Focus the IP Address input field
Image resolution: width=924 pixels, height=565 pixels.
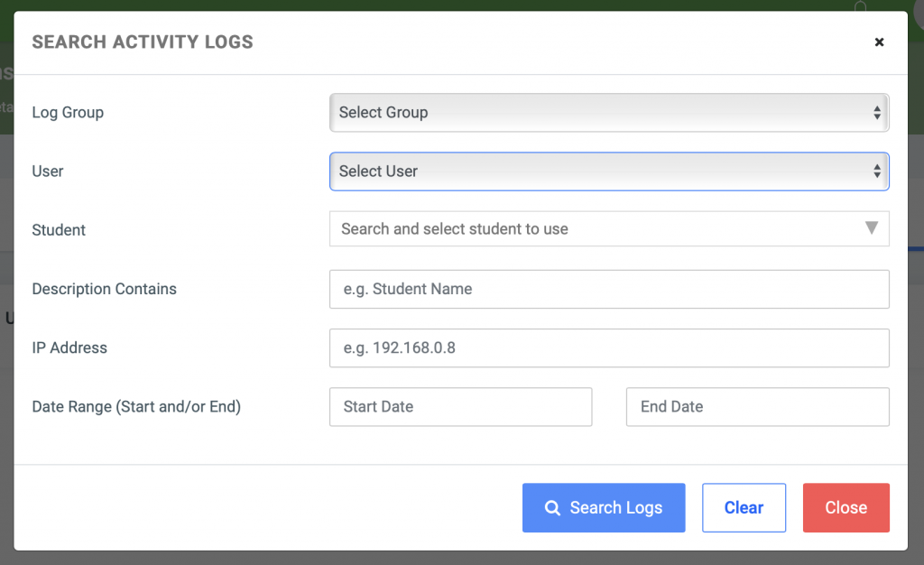609,347
